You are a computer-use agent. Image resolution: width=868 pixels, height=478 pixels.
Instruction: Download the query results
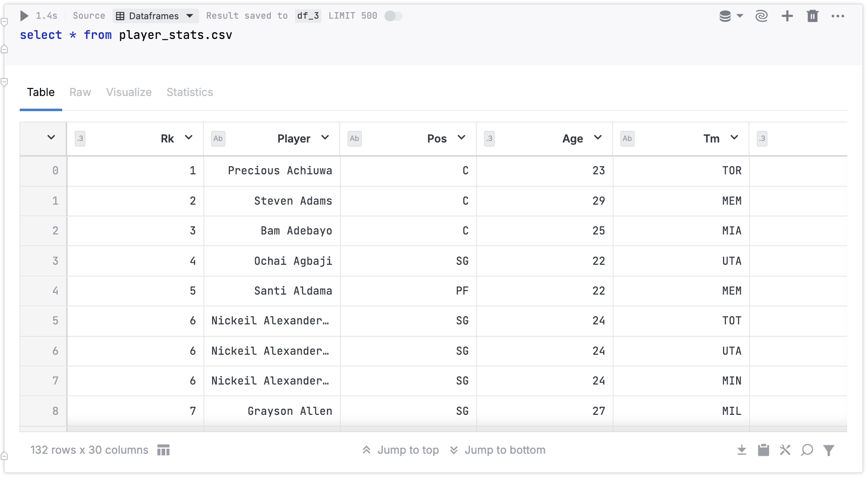(742, 450)
